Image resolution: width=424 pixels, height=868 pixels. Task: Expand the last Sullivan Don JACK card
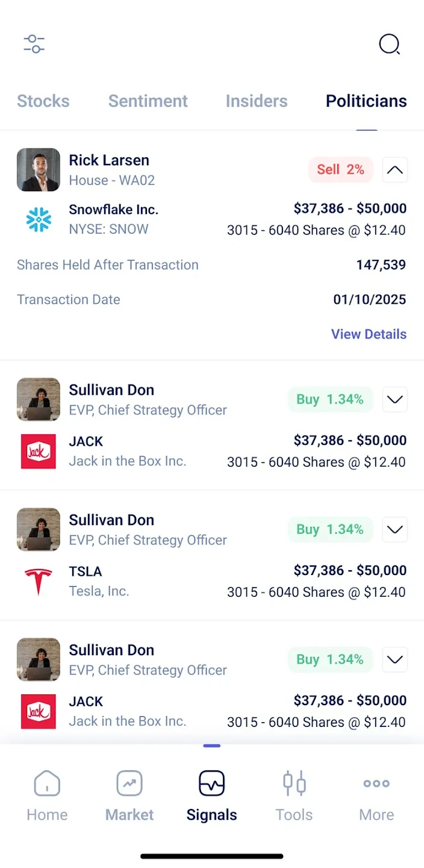tap(395, 660)
